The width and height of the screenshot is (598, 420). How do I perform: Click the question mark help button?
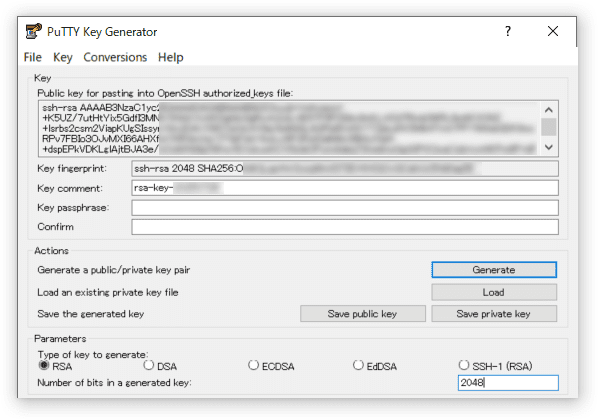coord(508,31)
